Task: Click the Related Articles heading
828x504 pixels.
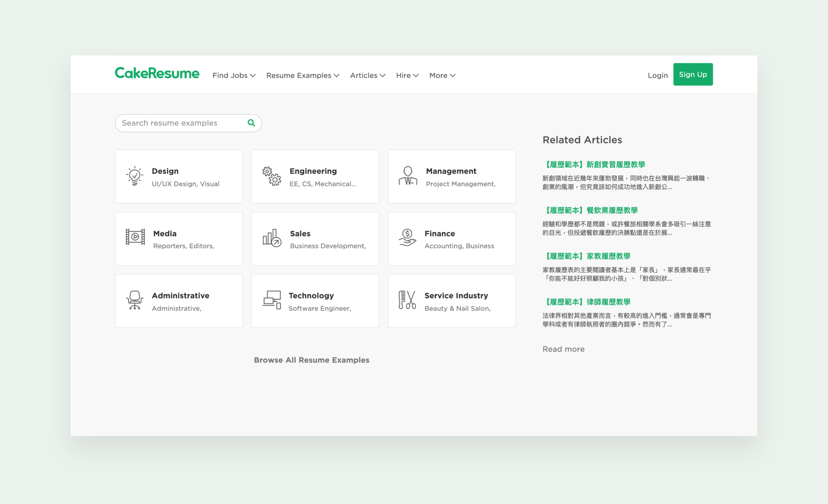Action: [x=582, y=140]
